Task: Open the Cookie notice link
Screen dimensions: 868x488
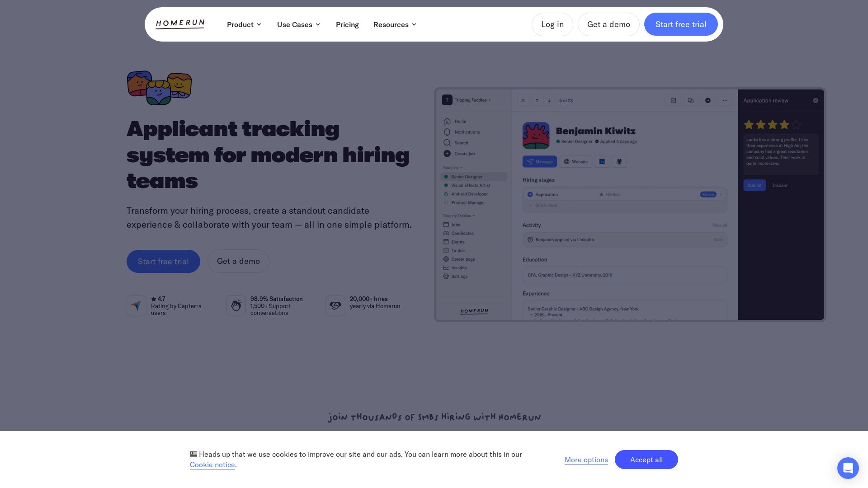Action: click(x=212, y=465)
